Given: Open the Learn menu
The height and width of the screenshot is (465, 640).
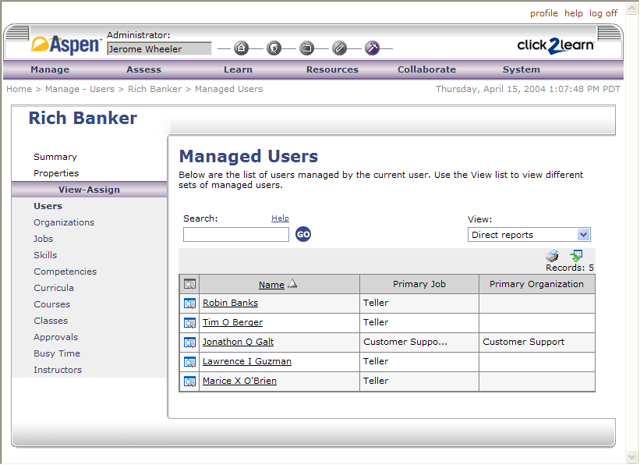Looking at the screenshot, I should coord(238,70).
